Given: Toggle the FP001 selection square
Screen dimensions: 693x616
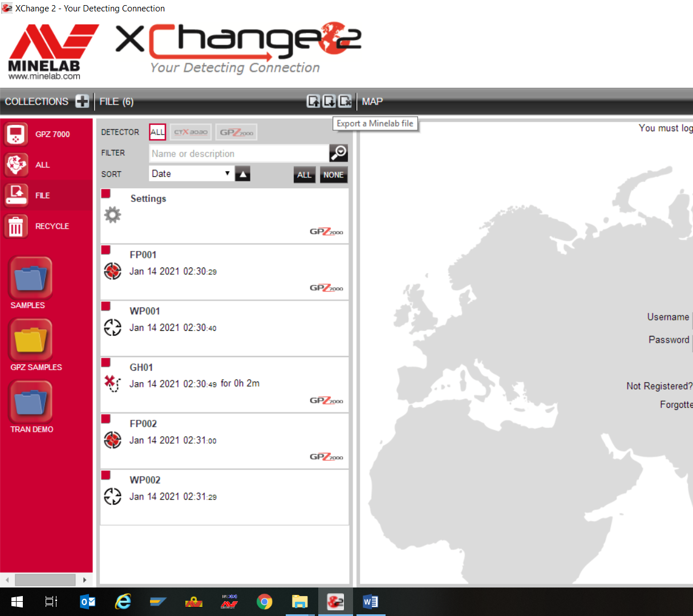Looking at the screenshot, I should (106, 250).
